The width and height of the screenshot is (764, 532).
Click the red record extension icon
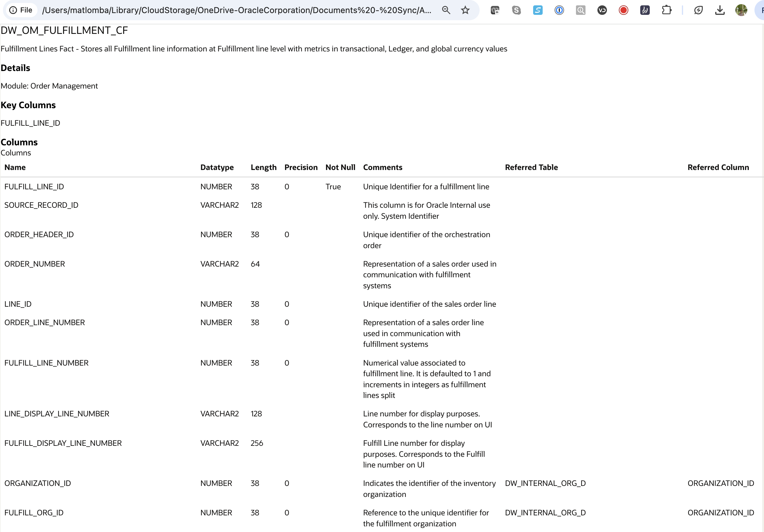pyautogui.click(x=623, y=10)
